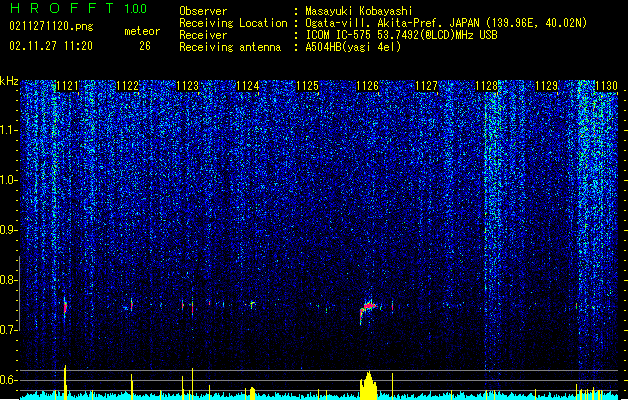Click the large meteor echo near 1126
629x400 pixels.
[368, 309]
